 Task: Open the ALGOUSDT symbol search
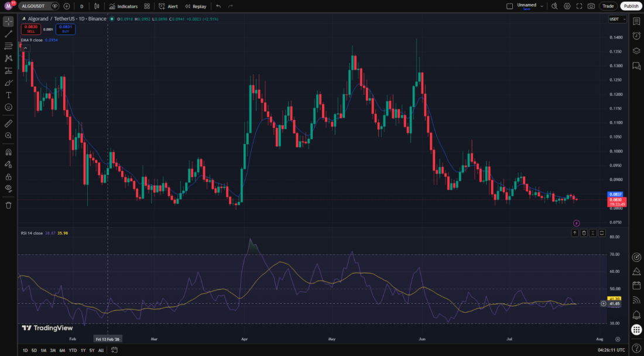point(35,6)
